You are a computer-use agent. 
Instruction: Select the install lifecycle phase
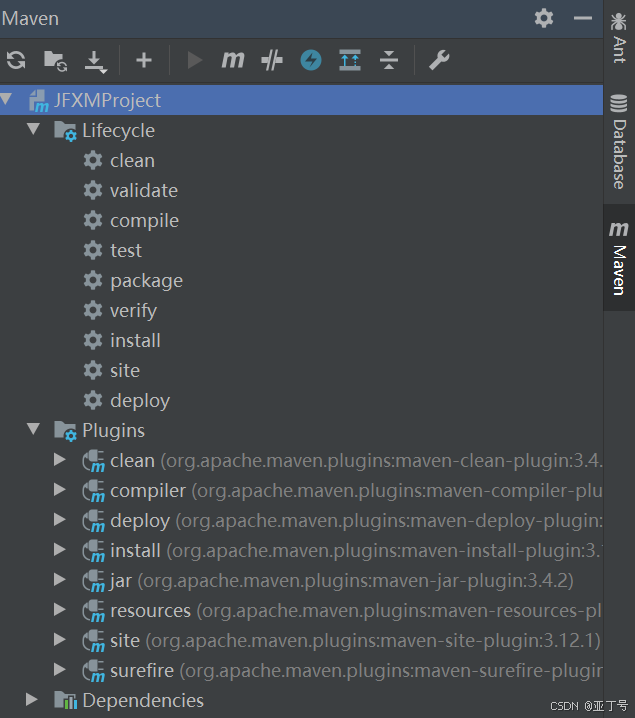135,341
